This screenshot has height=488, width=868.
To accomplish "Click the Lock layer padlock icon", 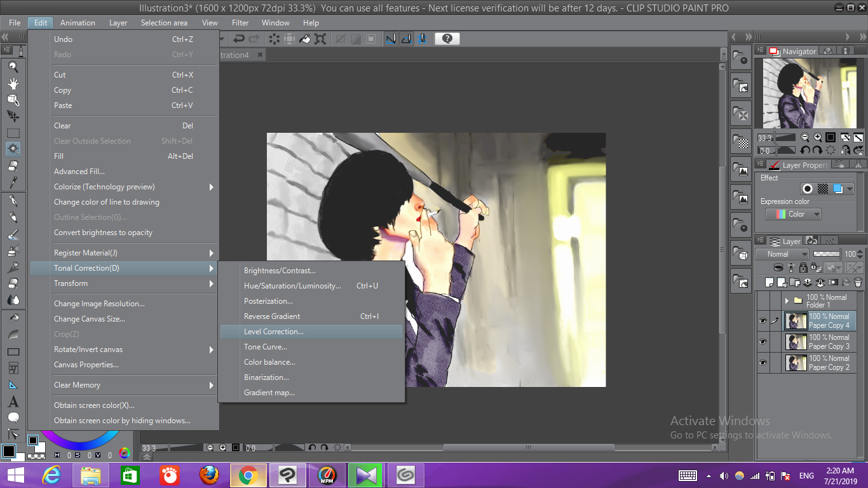I will tap(803, 268).
